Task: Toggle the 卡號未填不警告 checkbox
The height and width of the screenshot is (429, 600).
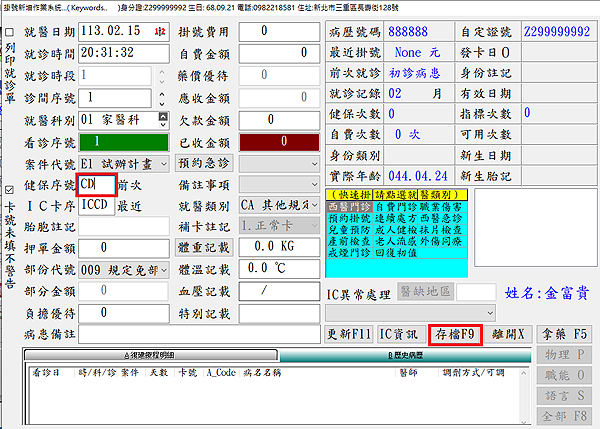Action: click(9, 189)
